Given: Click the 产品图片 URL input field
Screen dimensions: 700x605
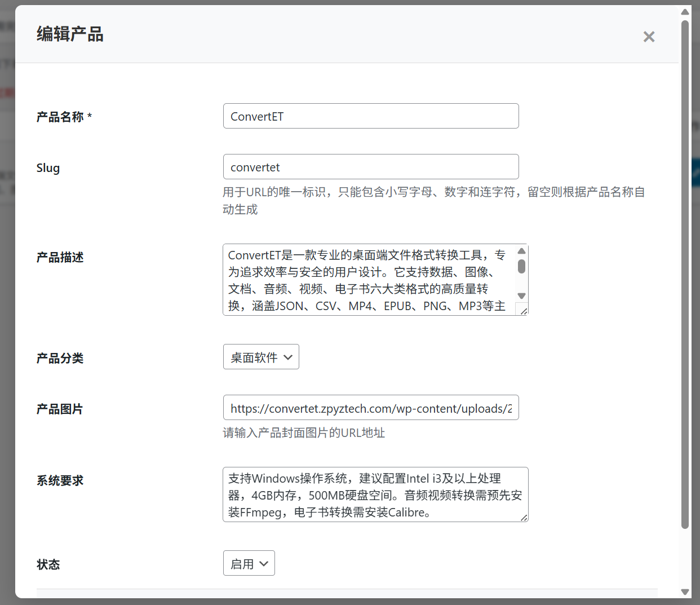Looking at the screenshot, I should [370, 408].
